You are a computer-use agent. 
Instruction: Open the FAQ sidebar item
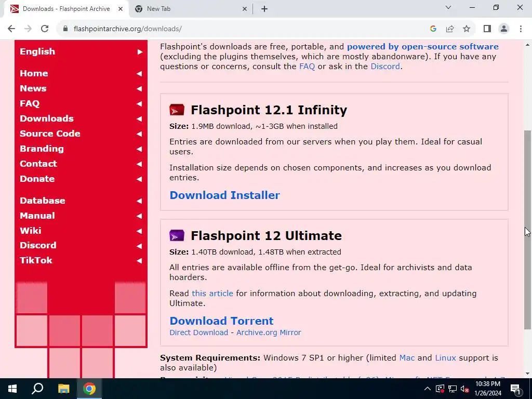click(30, 103)
